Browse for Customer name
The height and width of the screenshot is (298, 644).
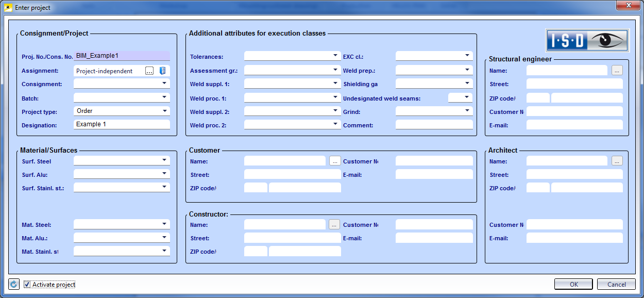coord(335,161)
